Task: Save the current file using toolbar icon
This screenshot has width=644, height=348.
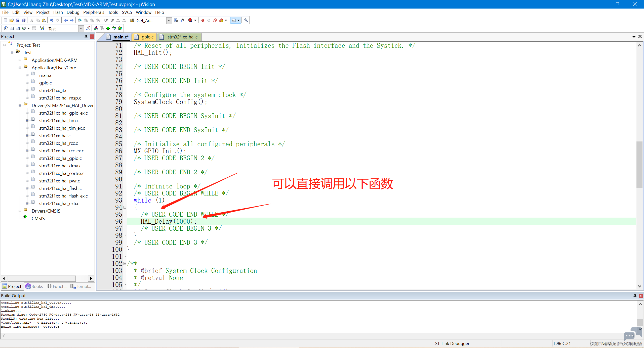Action: tap(18, 20)
